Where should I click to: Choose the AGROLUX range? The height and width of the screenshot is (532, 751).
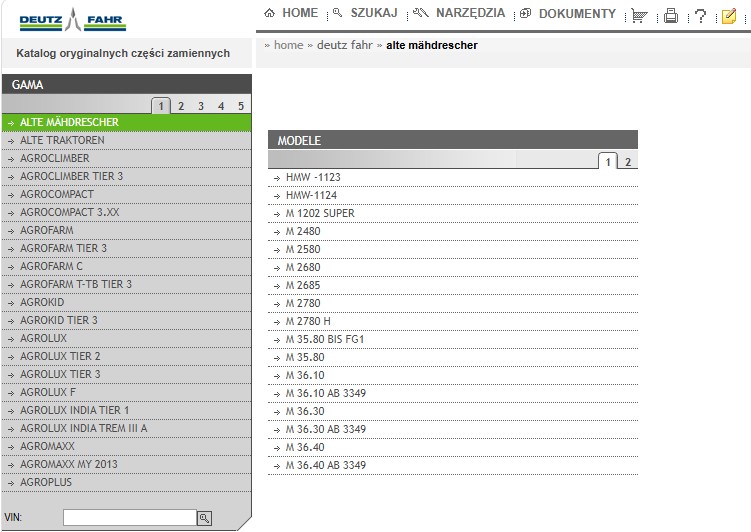[126, 339]
